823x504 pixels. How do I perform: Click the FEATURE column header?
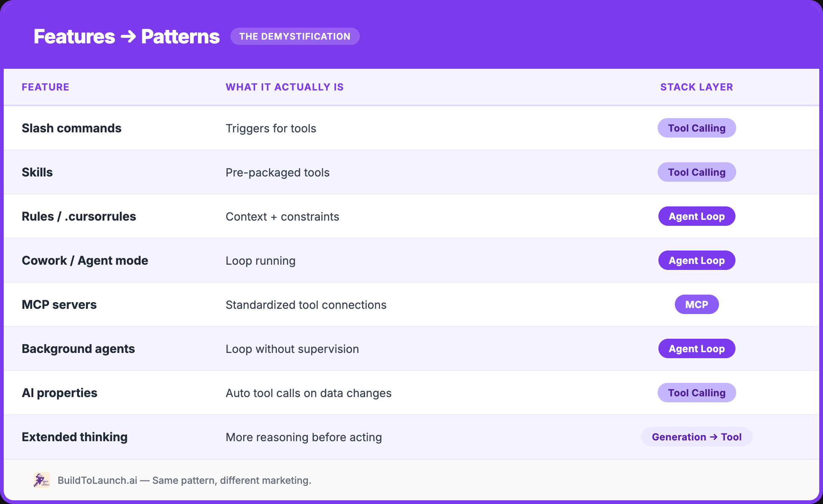click(45, 87)
